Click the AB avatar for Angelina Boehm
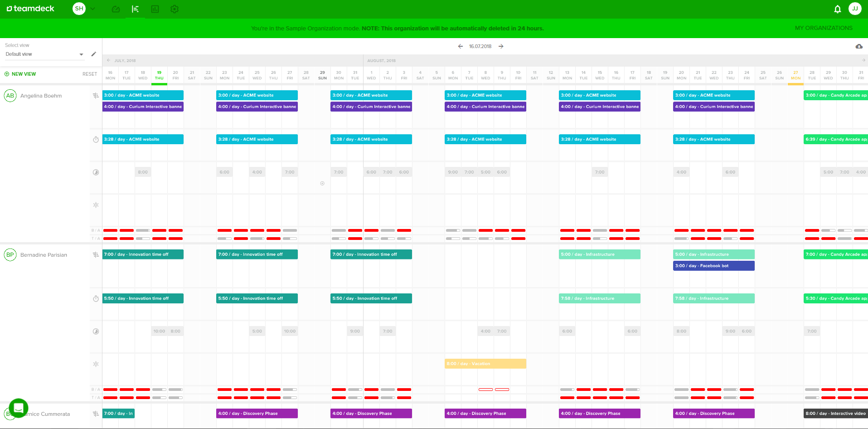This screenshot has width=868, height=429. point(10,96)
